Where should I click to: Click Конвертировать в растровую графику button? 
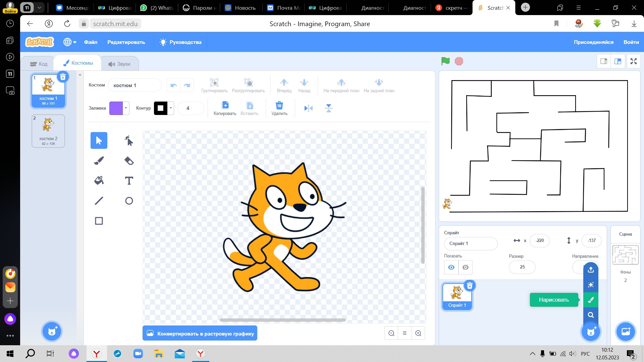pyautogui.click(x=200, y=334)
